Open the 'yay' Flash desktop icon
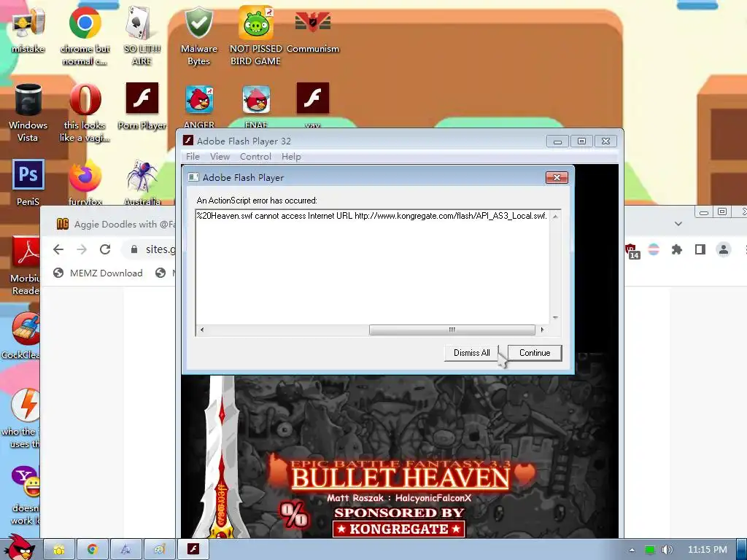Screen dimensions: 747x560 click(x=312, y=105)
